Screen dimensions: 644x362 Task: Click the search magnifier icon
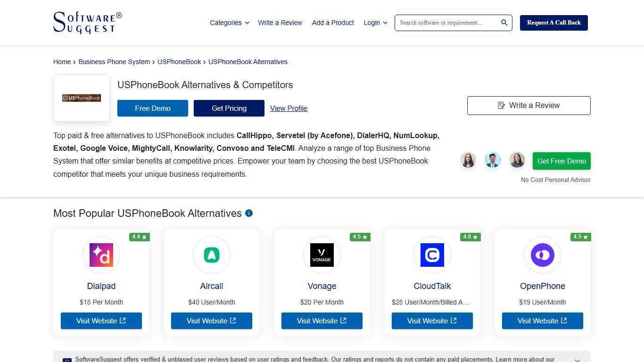click(504, 23)
